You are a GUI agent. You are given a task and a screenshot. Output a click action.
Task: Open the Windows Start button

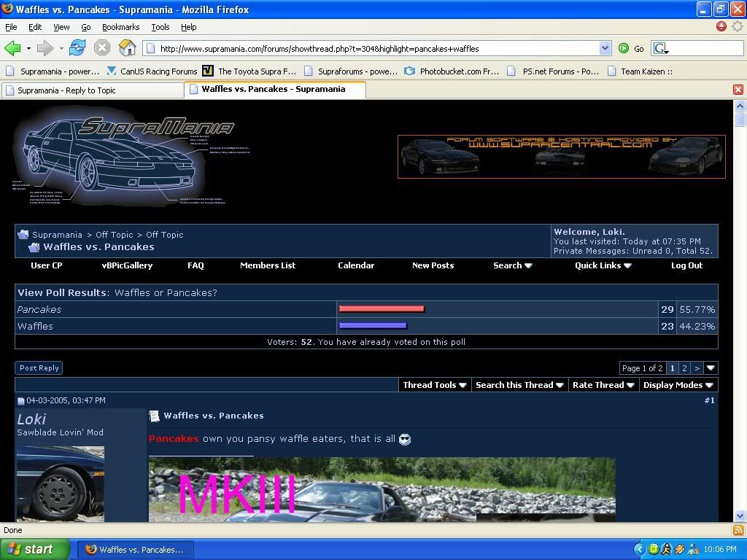(x=35, y=549)
